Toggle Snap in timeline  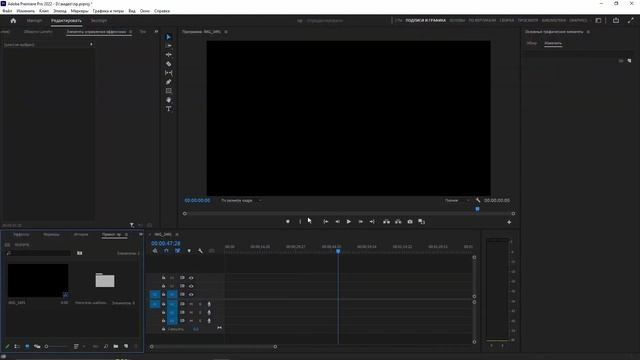pyautogui.click(x=166, y=251)
